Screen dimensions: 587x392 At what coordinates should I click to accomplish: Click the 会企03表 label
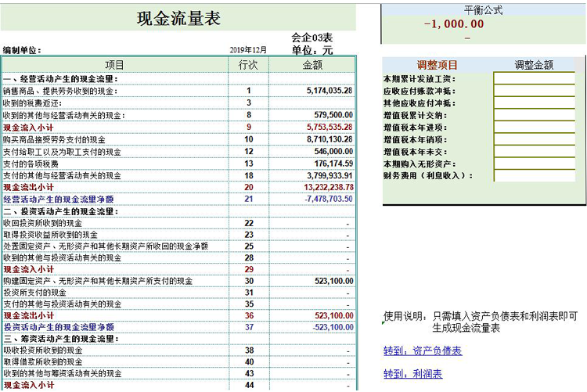click(x=312, y=38)
